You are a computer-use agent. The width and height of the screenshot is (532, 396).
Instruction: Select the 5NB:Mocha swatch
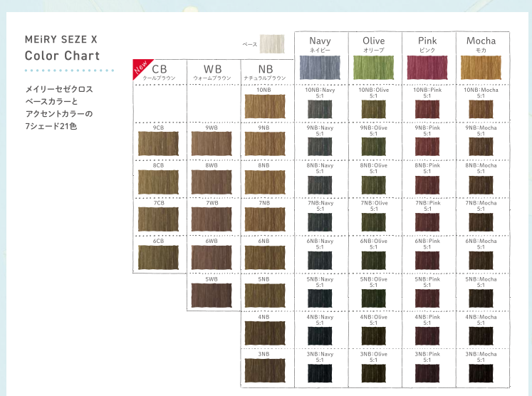click(481, 298)
